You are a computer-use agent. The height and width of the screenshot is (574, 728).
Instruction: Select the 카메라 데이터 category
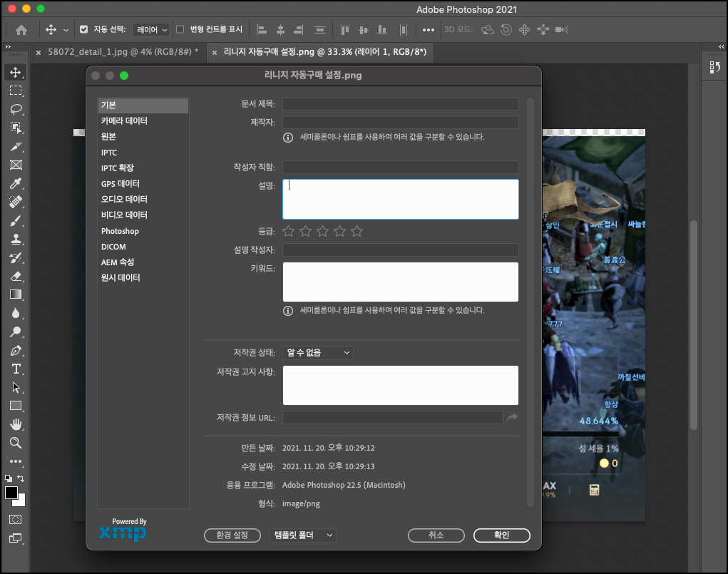143,121
